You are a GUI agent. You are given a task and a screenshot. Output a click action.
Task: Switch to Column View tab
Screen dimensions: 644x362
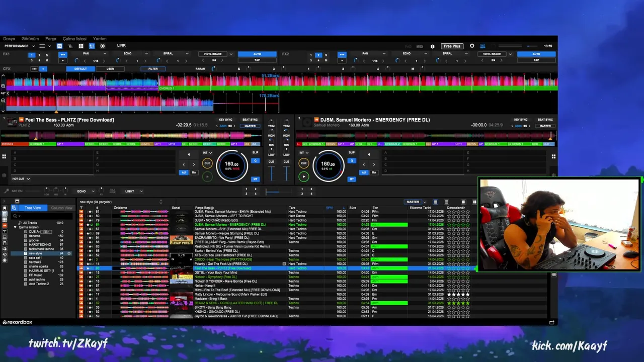tap(61, 208)
